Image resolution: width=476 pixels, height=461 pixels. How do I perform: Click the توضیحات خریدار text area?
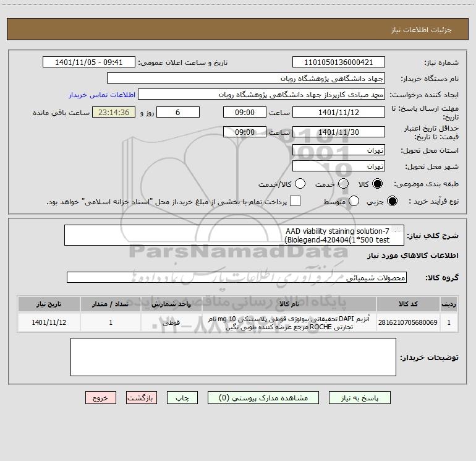tap(233, 357)
